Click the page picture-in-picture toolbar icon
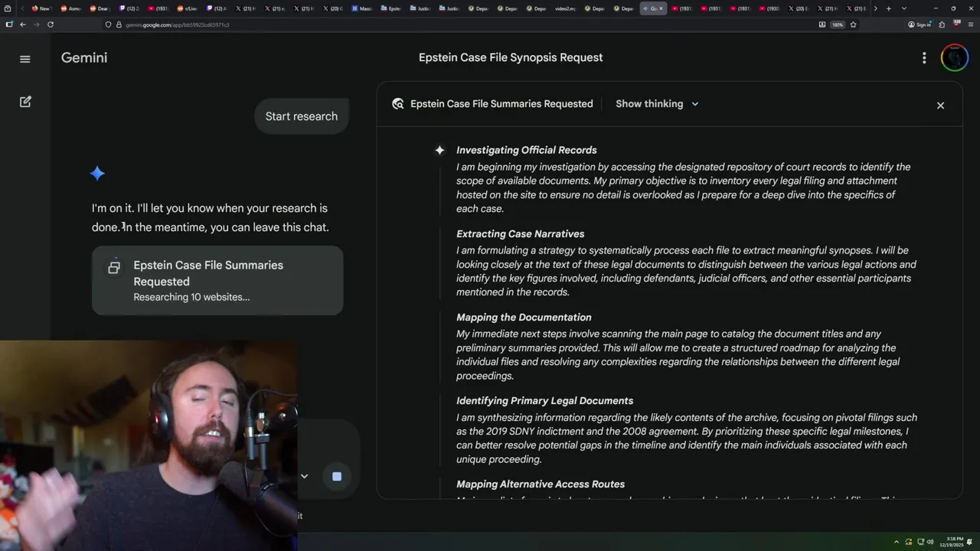The height and width of the screenshot is (551, 980). [822, 24]
